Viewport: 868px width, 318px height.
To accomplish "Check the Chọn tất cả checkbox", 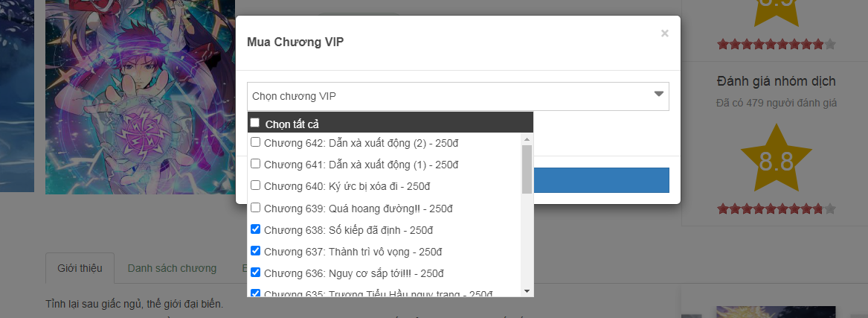I will pyautogui.click(x=255, y=123).
